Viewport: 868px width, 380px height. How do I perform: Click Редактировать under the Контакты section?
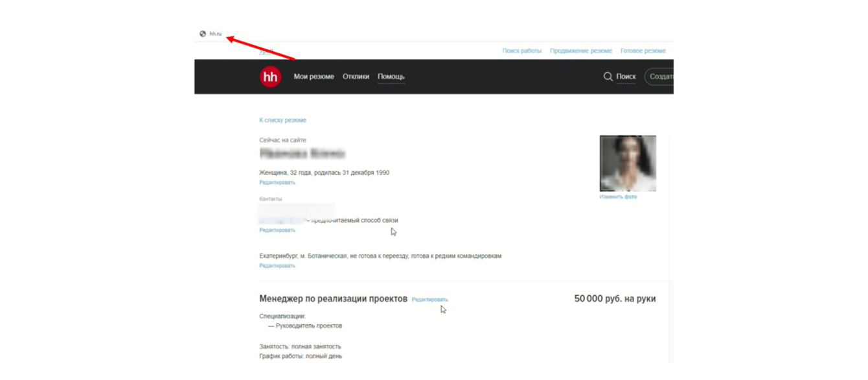[277, 230]
